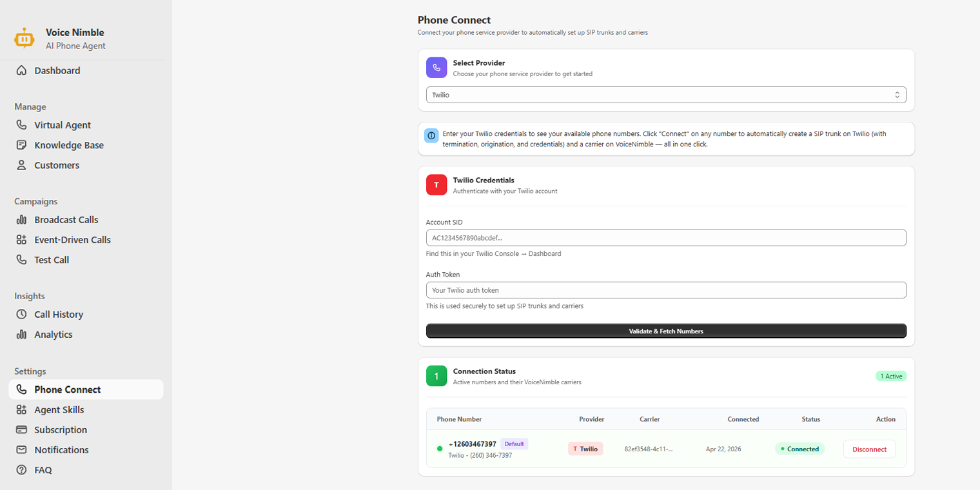Click the Apr 22, 2026 date cell
Viewport: 980px width, 490px height.
pyautogui.click(x=723, y=449)
